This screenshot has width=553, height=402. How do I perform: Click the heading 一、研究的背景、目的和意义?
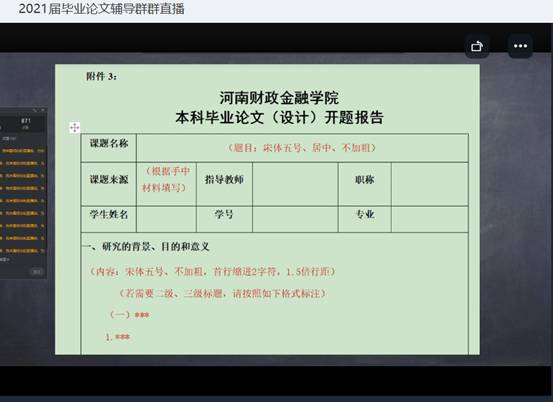pyautogui.click(x=146, y=246)
